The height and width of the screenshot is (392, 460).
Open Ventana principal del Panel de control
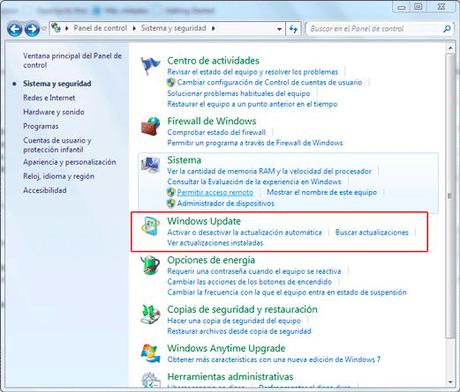pyautogui.click(x=72, y=60)
